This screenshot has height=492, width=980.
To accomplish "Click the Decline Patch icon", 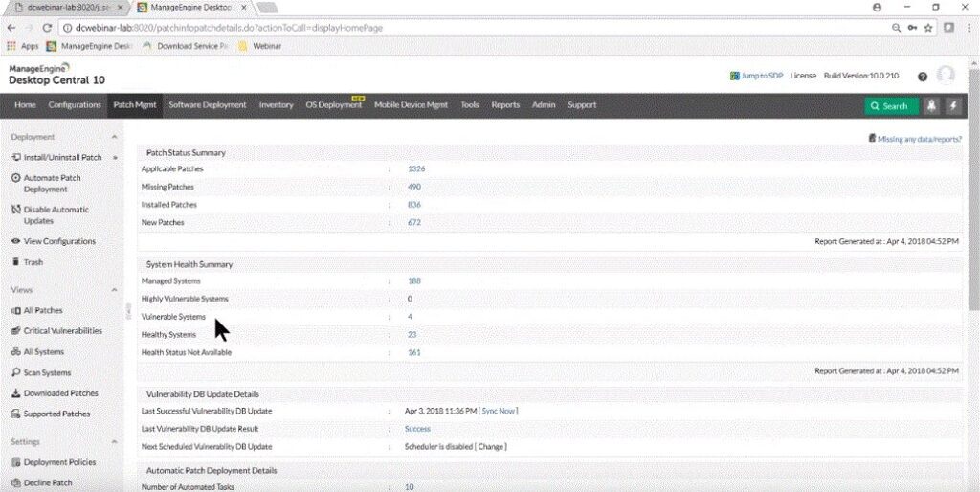I will pos(16,483).
